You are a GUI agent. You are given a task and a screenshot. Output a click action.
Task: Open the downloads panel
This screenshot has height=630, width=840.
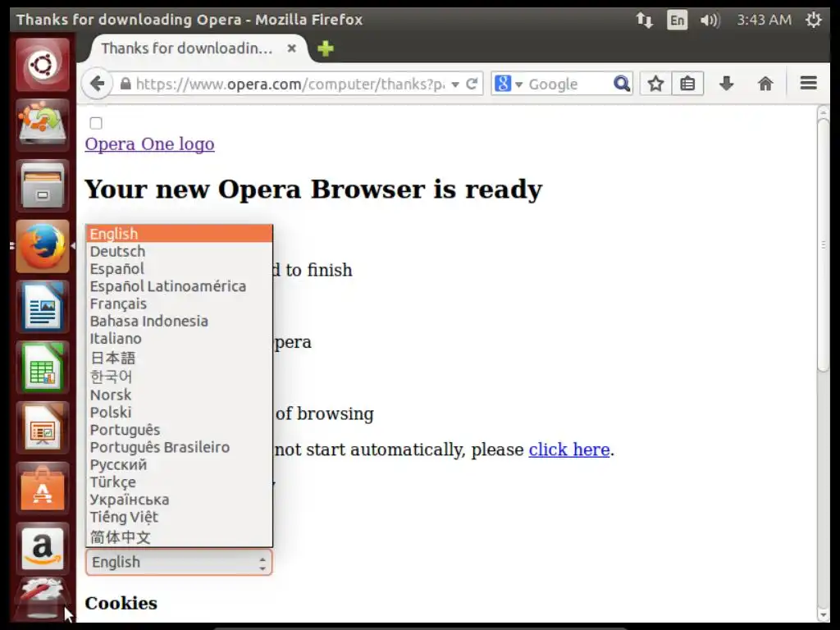point(727,84)
